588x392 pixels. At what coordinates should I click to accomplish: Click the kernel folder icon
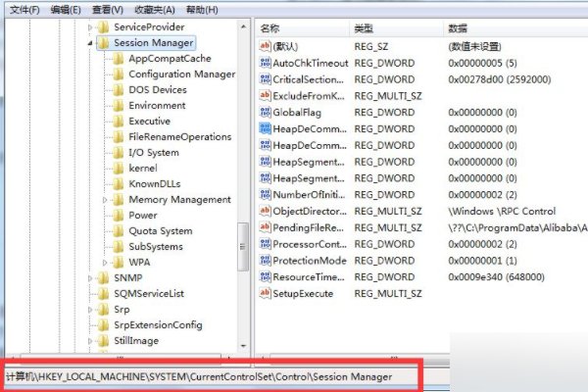(118, 169)
